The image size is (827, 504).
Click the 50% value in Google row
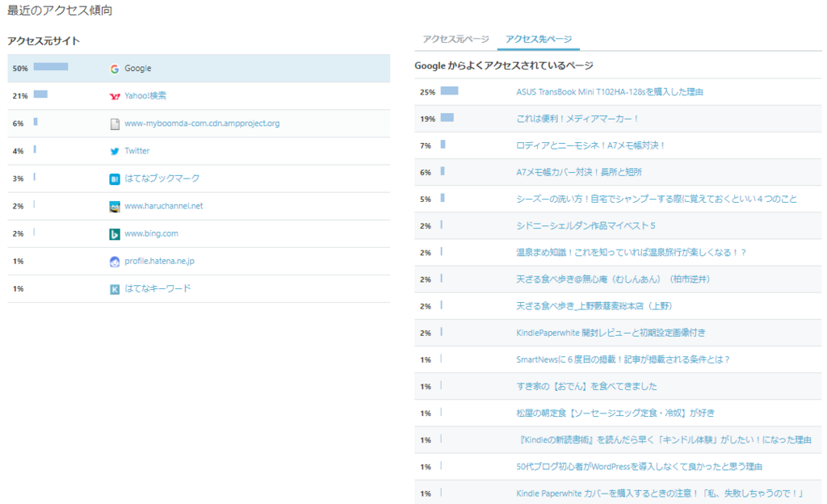(20, 69)
